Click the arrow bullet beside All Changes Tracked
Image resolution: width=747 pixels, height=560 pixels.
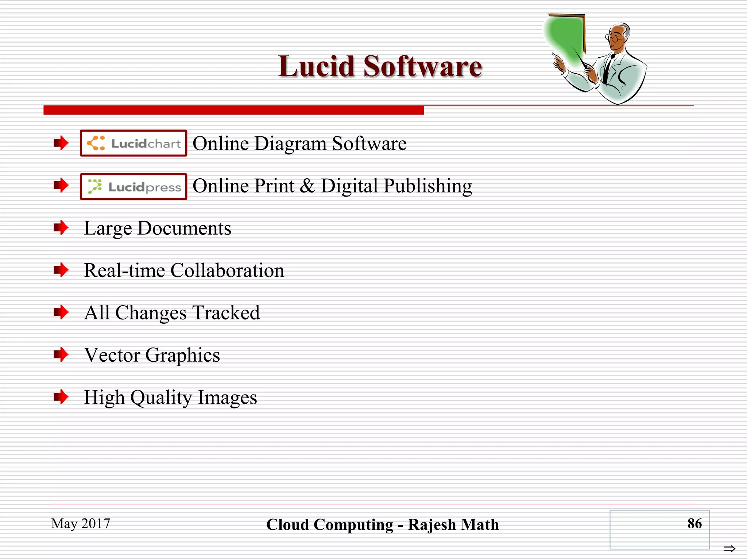click(x=61, y=312)
